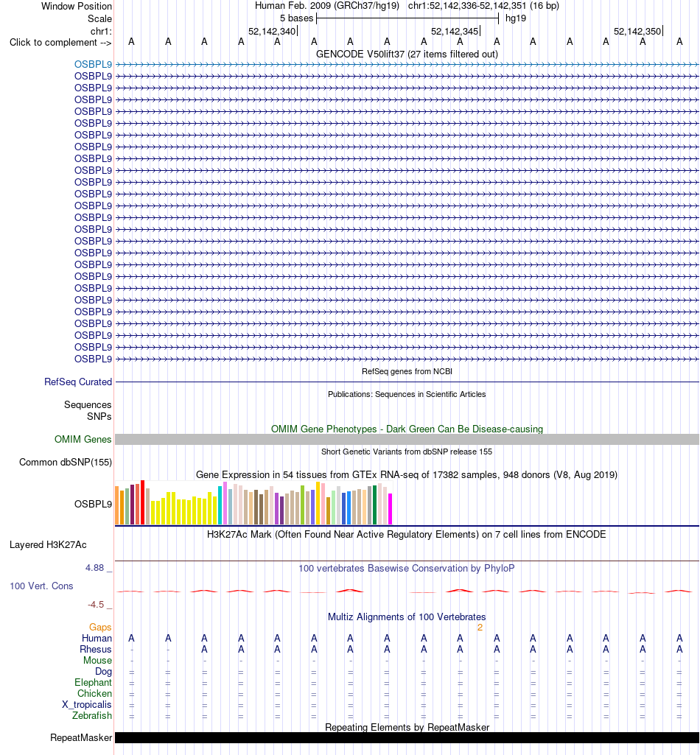Select the Elephant alignment row label

tap(93, 682)
